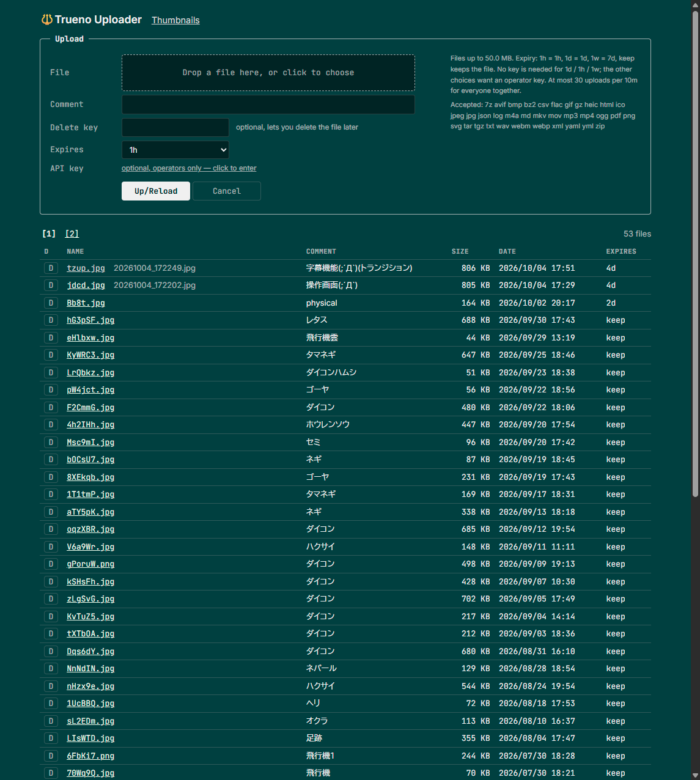Open the LIsWTD.jpg file link

click(x=90, y=738)
